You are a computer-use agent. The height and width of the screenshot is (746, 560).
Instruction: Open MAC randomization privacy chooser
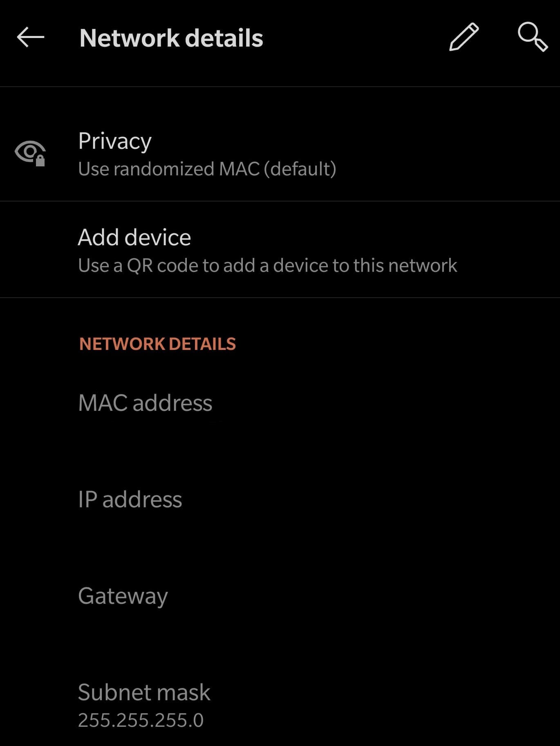click(x=207, y=168)
